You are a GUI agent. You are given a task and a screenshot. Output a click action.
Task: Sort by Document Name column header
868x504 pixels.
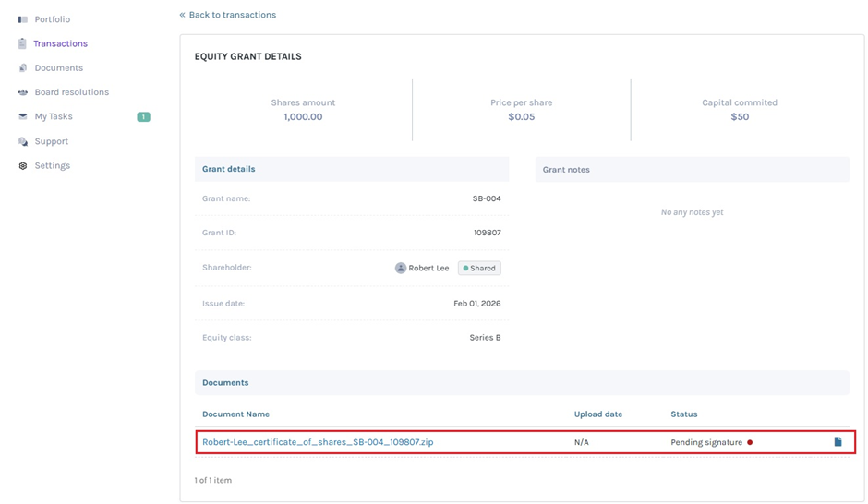235,414
